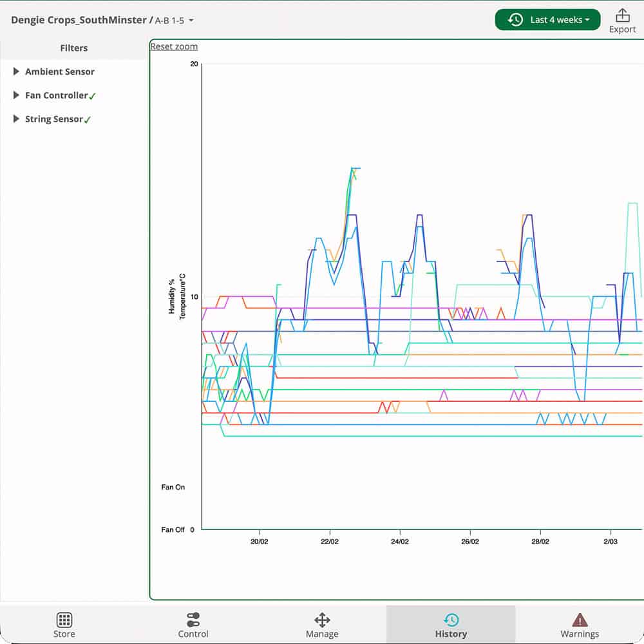Screen dimensions: 644x644
Task: Expand the Ambient Sensor disclosure triangle
Action: click(x=16, y=71)
